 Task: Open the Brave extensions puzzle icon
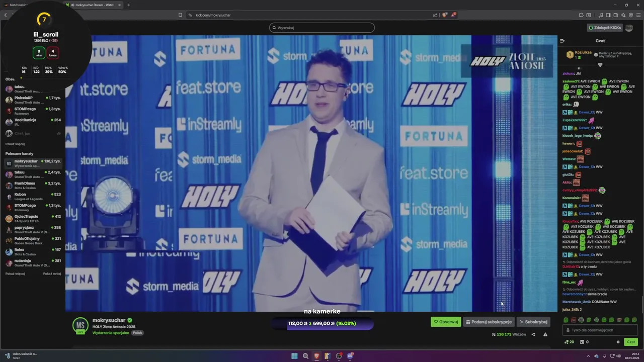(x=581, y=15)
